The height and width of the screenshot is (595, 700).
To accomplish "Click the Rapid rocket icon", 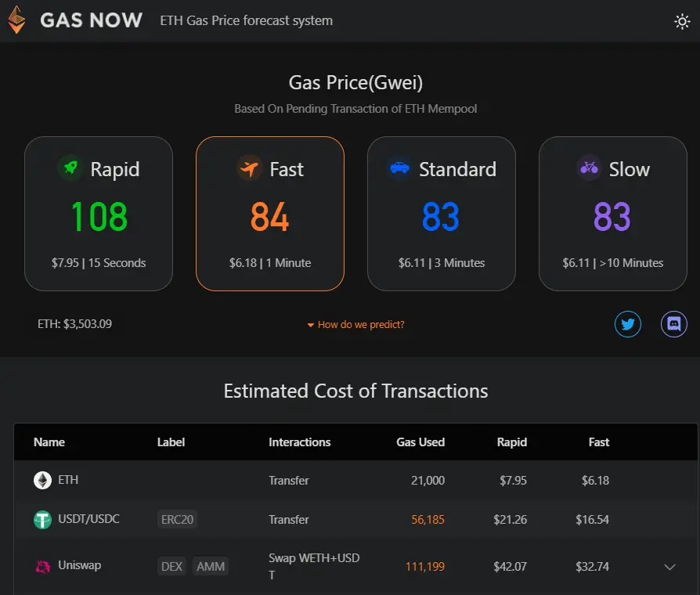I will [70, 169].
